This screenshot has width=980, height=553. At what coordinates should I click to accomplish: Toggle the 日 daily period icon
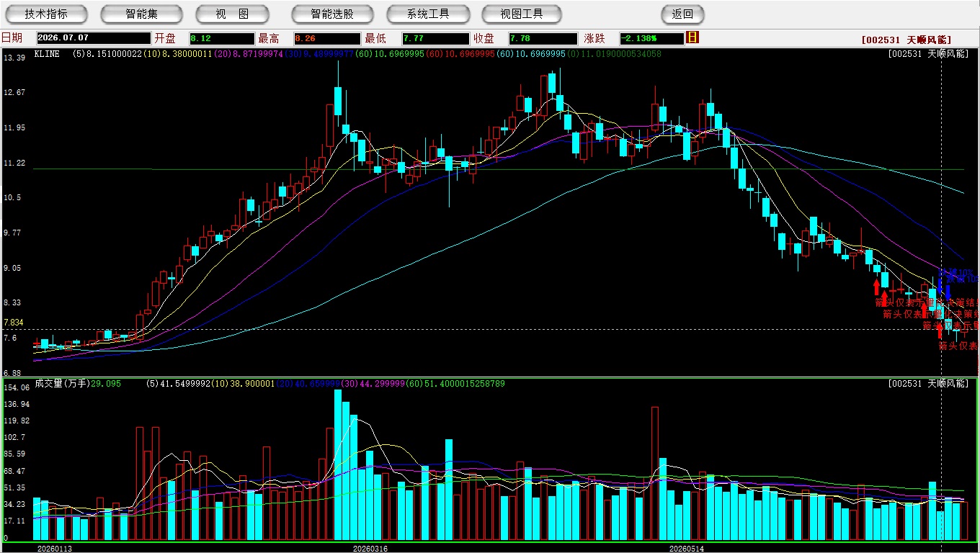pyautogui.click(x=692, y=37)
